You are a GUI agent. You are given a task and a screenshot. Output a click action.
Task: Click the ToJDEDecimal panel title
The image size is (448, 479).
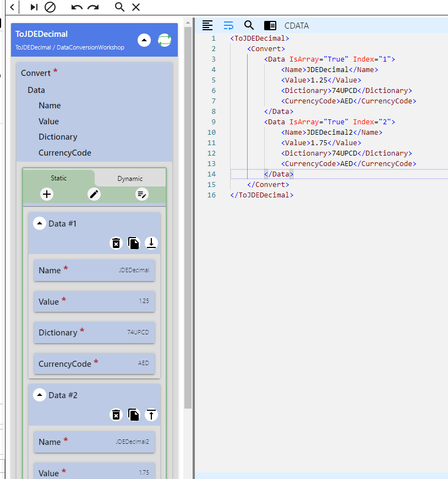coord(42,34)
